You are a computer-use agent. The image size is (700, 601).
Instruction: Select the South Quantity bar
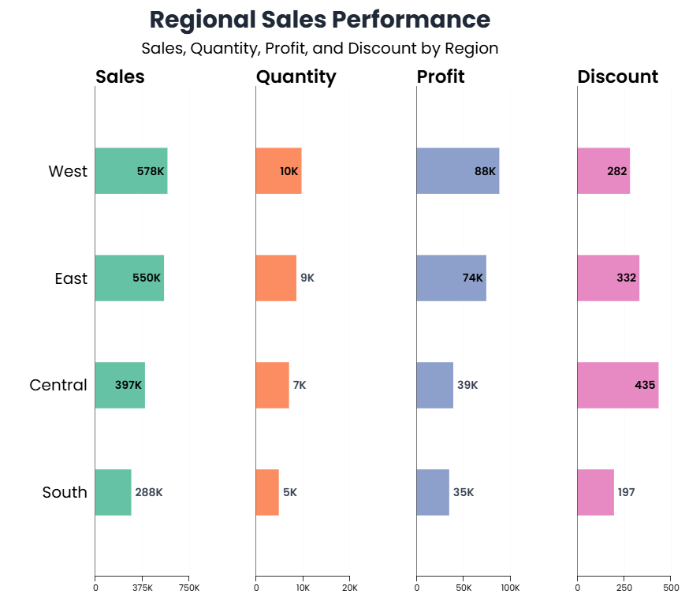tap(267, 492)
